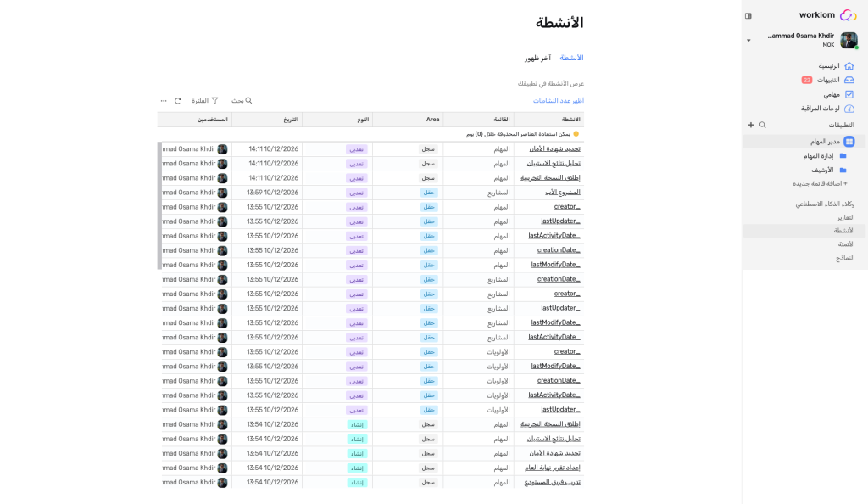The width and height of the screenshot is (868, 504).
Task: Open _lastUpdater link in المهام row
Action: click(561, 221)
